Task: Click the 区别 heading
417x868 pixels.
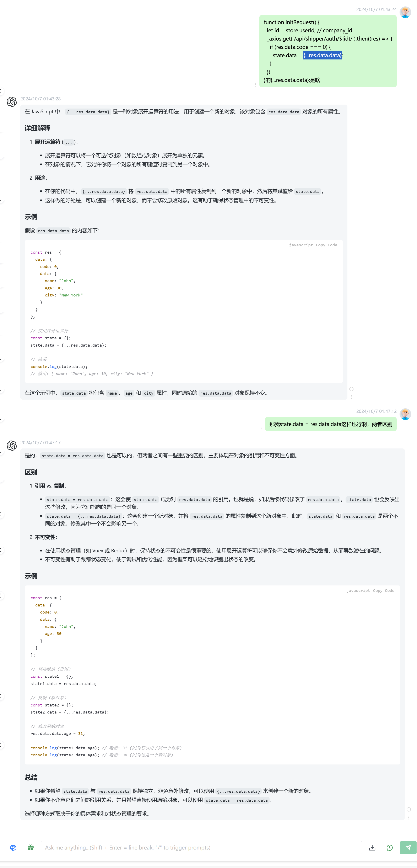Action: tap(31, 472)
